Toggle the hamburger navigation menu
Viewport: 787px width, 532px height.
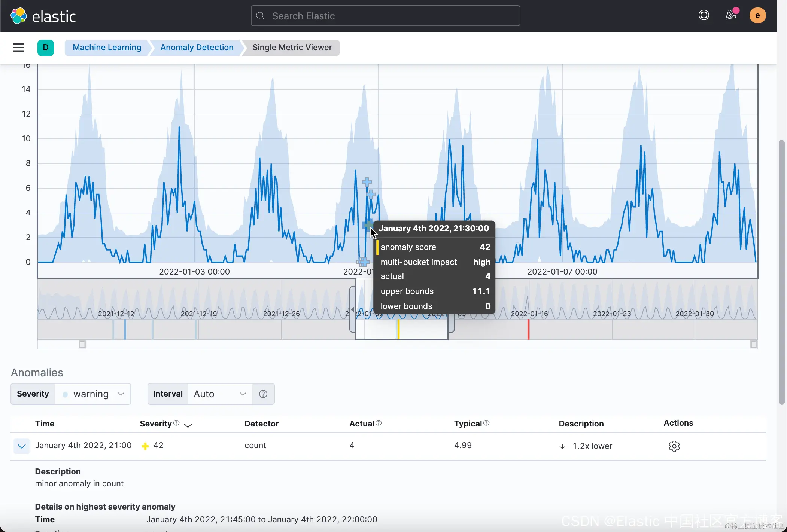click(19, 48)
